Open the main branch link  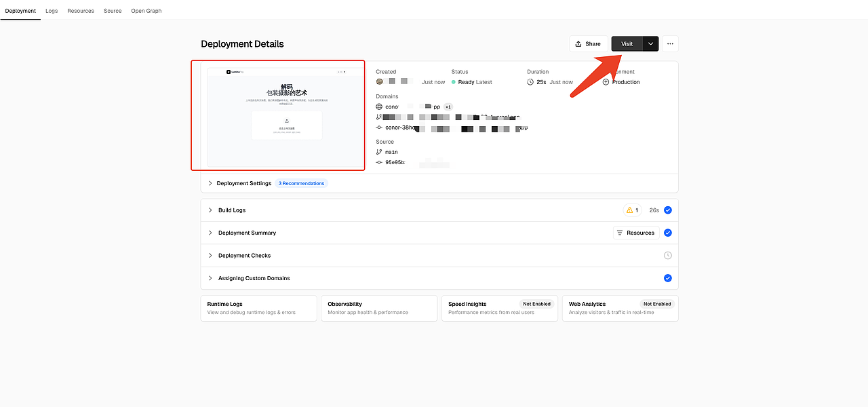(391, 152)
